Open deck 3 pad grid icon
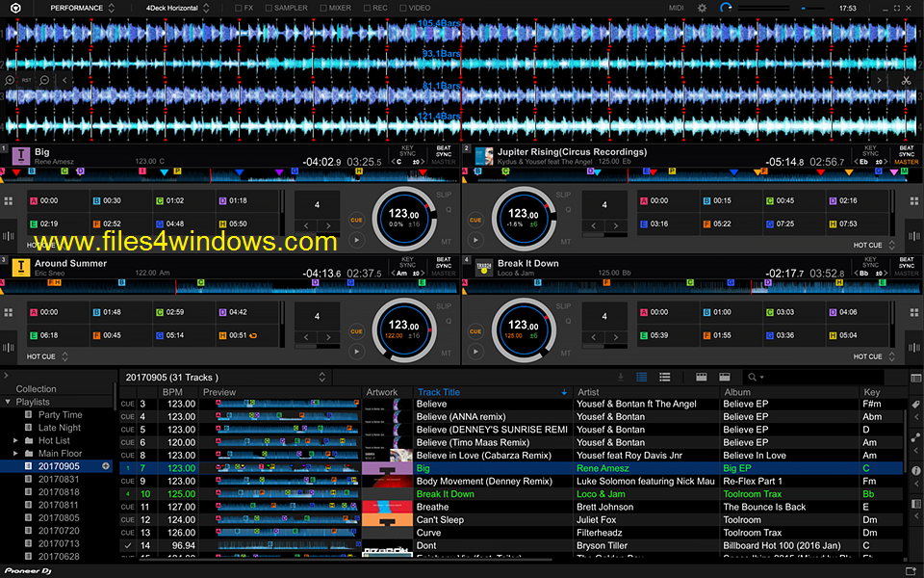924x578 pixels. [x=9, y=312]
